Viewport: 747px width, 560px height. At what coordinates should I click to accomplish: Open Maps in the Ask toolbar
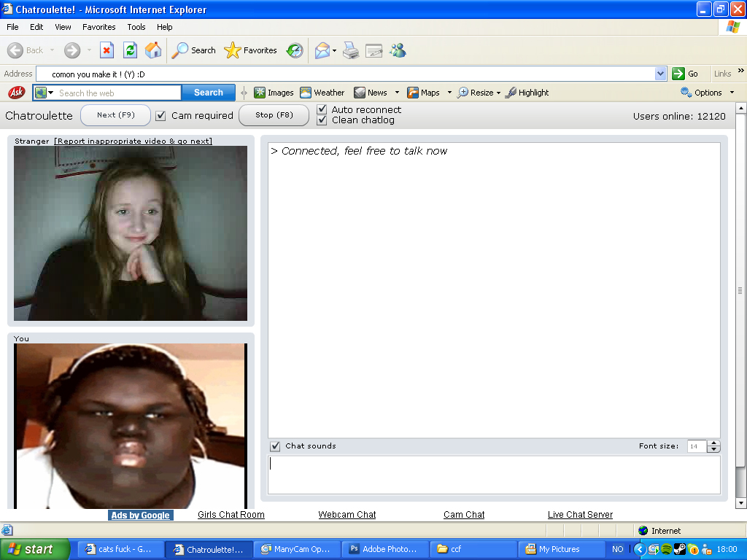[x=424, y=93]
